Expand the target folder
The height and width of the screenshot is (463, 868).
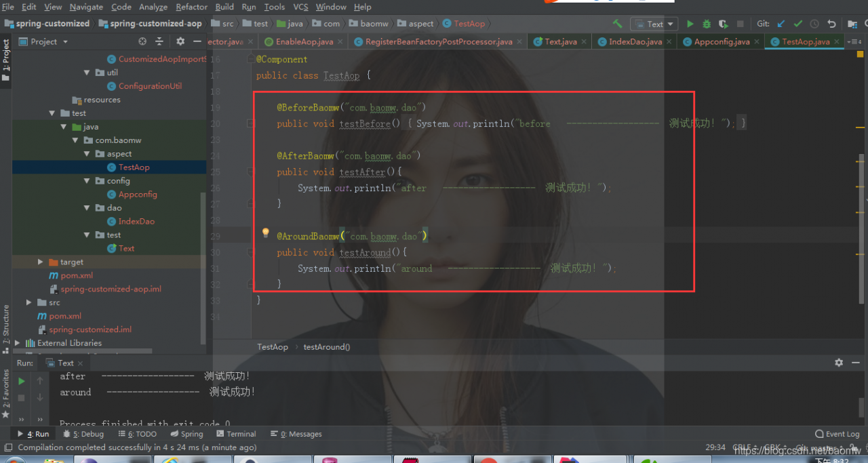click(41, 262)
